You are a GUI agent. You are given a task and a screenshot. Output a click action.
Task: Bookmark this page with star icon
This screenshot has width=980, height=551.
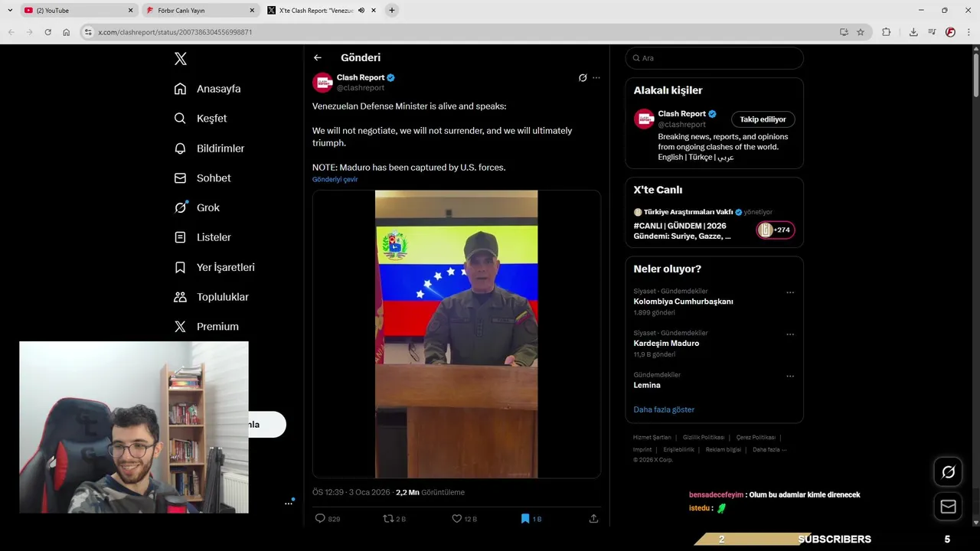[861, 32]
